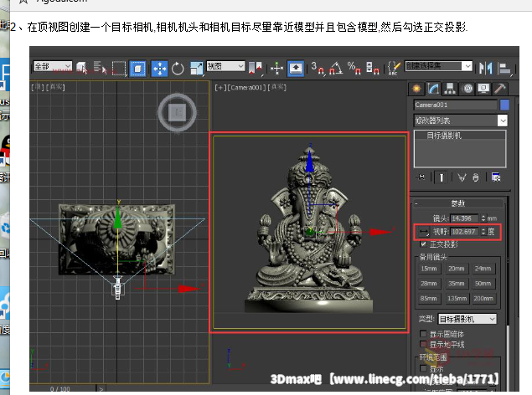Switch to the Display panel tab
The image size is (532, 395).
point(483,89)
